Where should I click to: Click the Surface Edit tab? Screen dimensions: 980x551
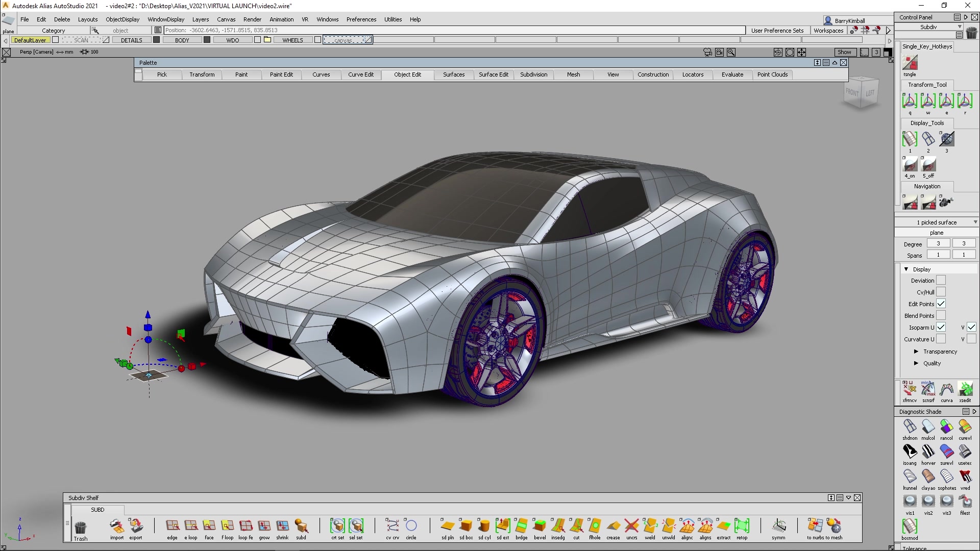493,74
